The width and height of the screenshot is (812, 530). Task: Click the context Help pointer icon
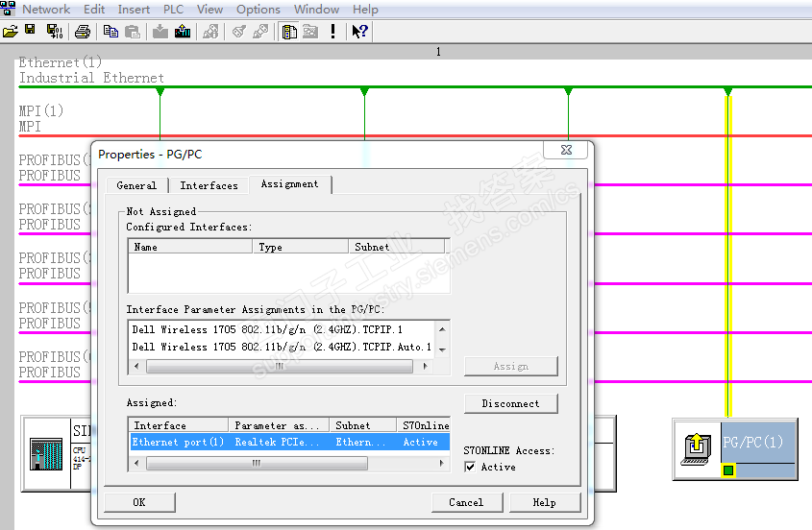359,32
